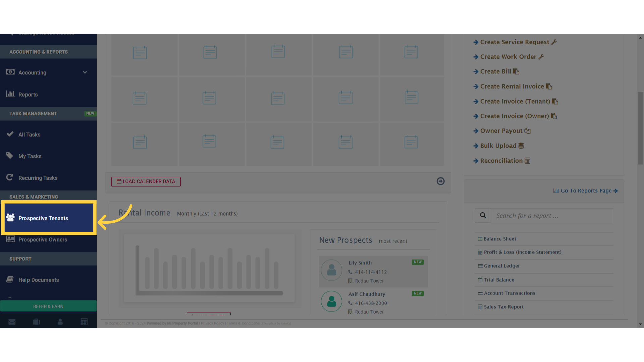
Task: Open the Balance Sheet report
Action: coord(499,239)
